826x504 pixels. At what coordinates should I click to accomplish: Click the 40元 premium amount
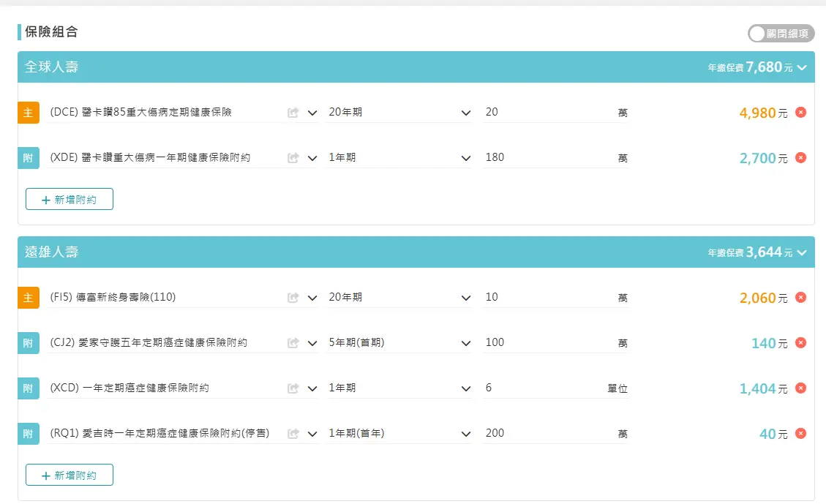(773, 434)
